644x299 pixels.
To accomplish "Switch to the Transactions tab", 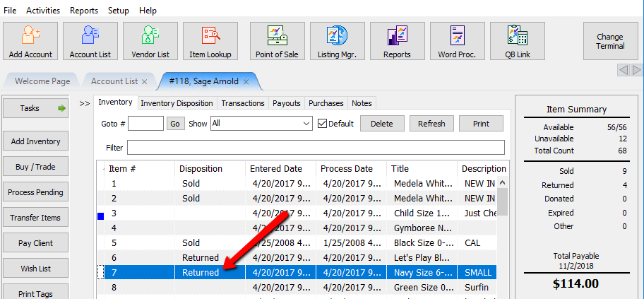I will point(243,103).
